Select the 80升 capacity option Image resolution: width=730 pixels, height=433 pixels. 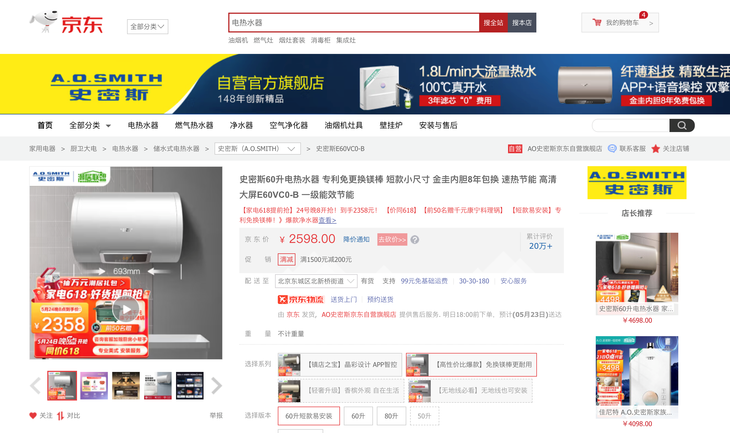[x=391, y=416]
